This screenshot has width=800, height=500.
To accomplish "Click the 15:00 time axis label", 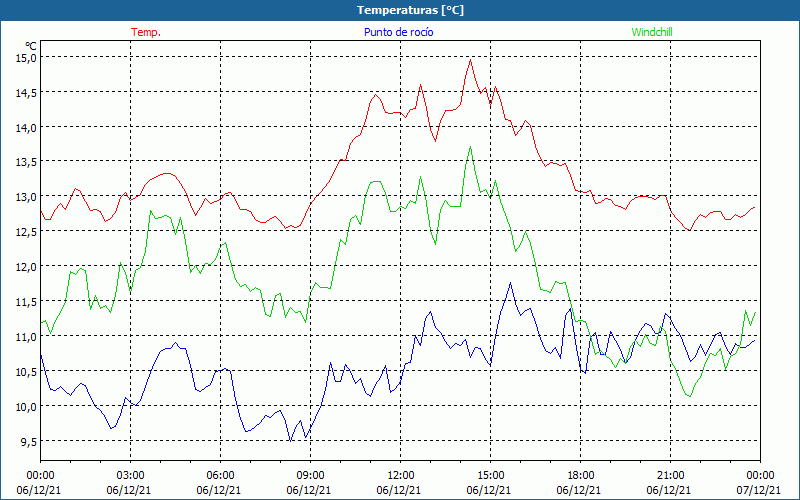I will coord(490,476).
